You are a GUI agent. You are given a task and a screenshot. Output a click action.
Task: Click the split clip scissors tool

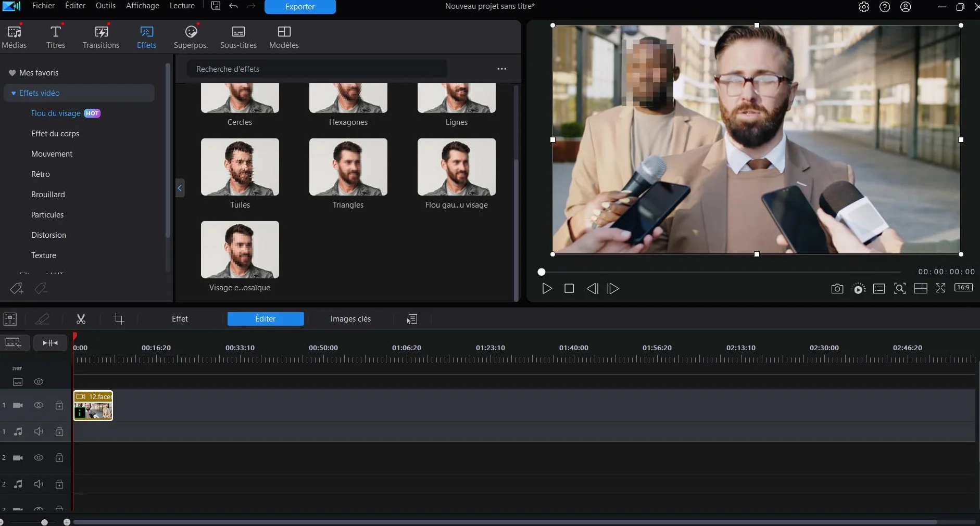[81, 319]
